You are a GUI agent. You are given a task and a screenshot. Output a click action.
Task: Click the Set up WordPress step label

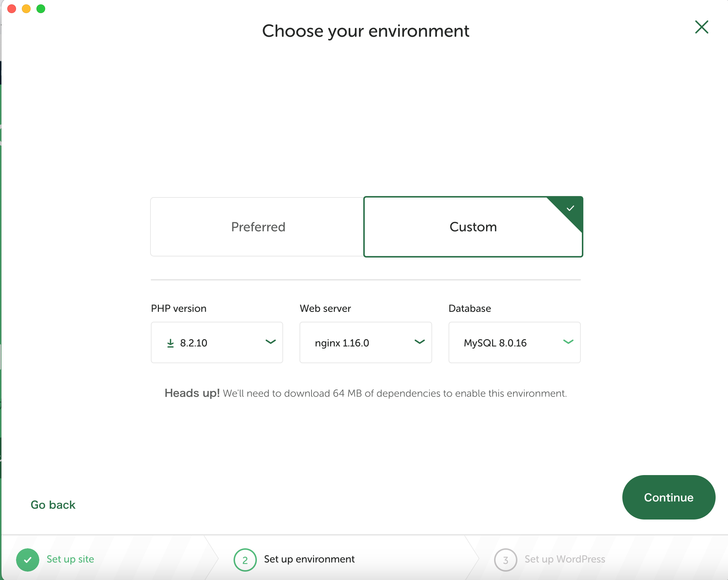pyautogui.click(x=564, y=559)
